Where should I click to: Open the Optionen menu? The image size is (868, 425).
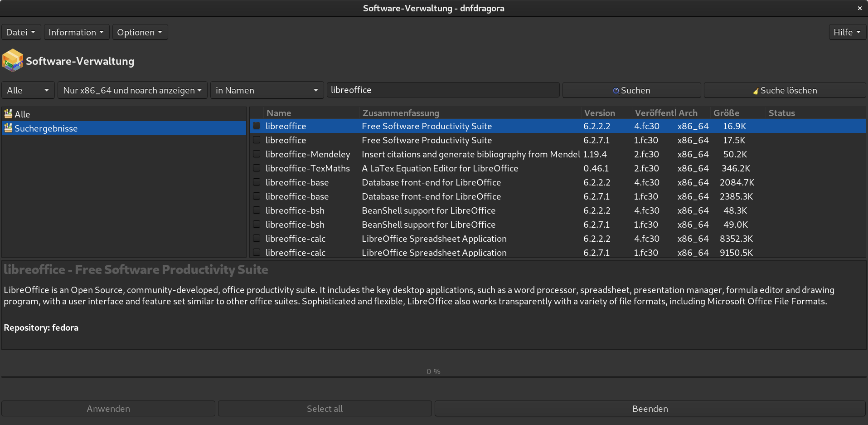coord(140,32)
